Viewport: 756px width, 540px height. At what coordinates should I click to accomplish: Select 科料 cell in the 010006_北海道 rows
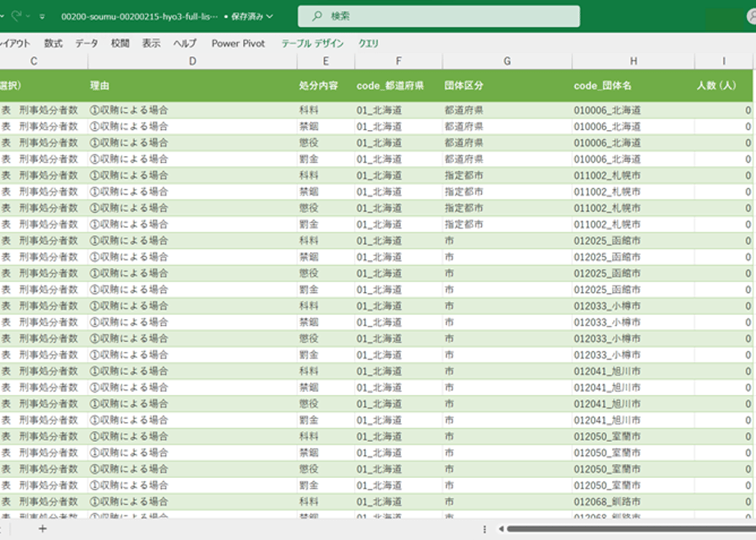pos(326,110)
